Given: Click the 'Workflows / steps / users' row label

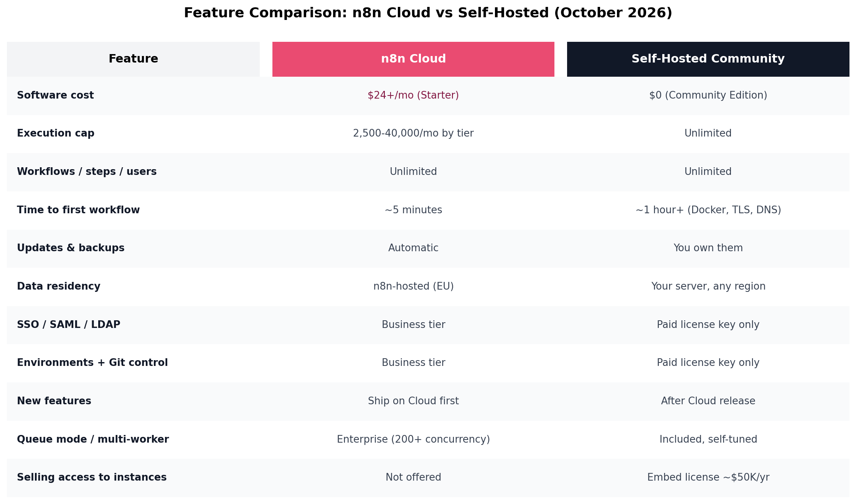Looking at the screenshot, I should click(x=87, y=172).
